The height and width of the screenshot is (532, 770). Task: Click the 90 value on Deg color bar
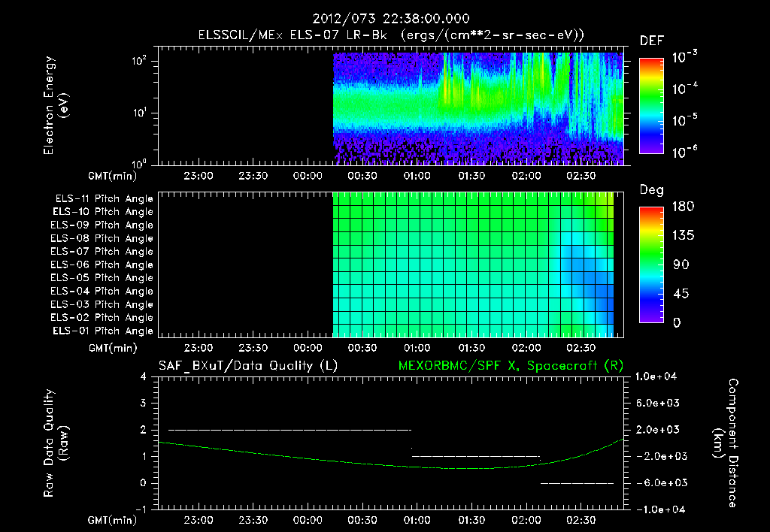click(x=681, y=264)
